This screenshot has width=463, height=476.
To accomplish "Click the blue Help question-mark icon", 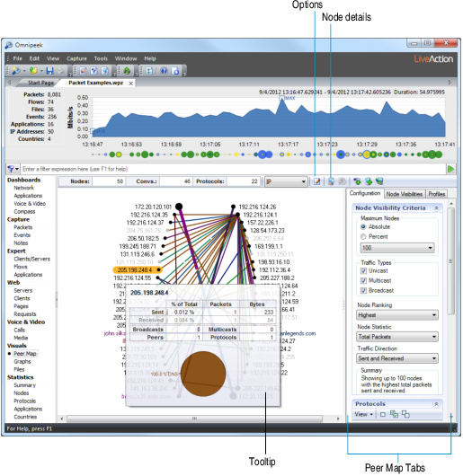I will pos(164,71).
